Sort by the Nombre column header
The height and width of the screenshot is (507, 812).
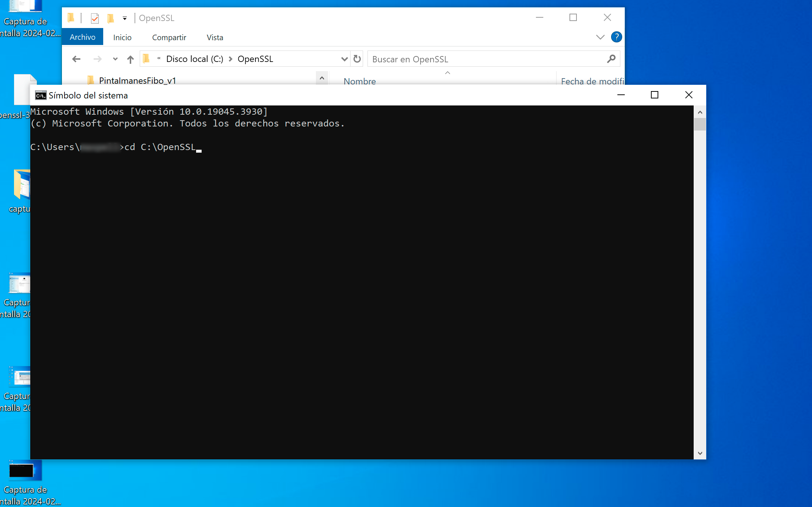coord(360,81)
